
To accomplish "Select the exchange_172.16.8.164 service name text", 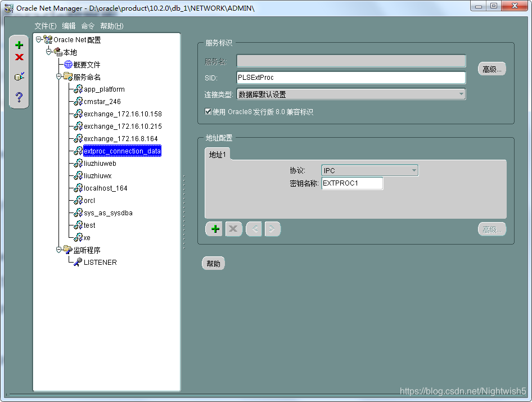I will (x=121, y=138).
